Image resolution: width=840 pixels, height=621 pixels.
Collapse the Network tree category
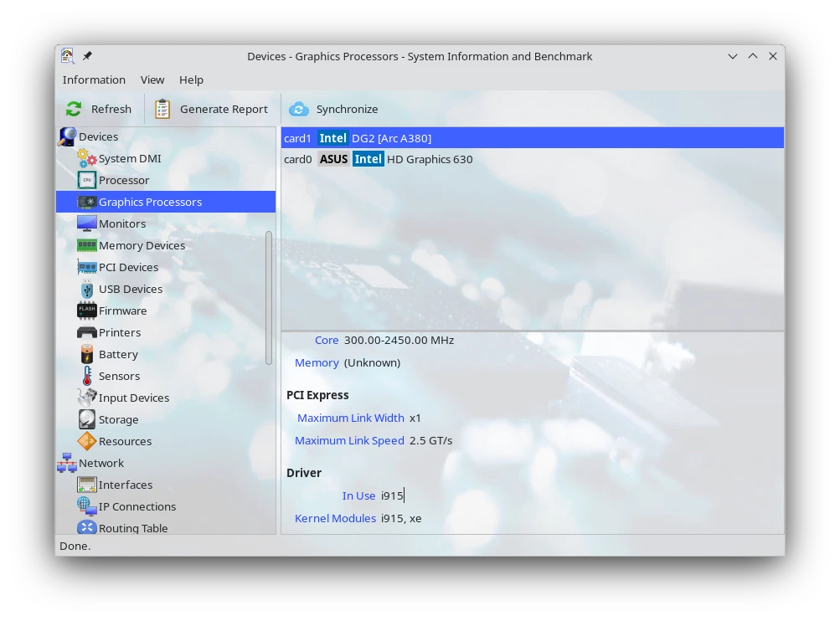pos(67,463)
